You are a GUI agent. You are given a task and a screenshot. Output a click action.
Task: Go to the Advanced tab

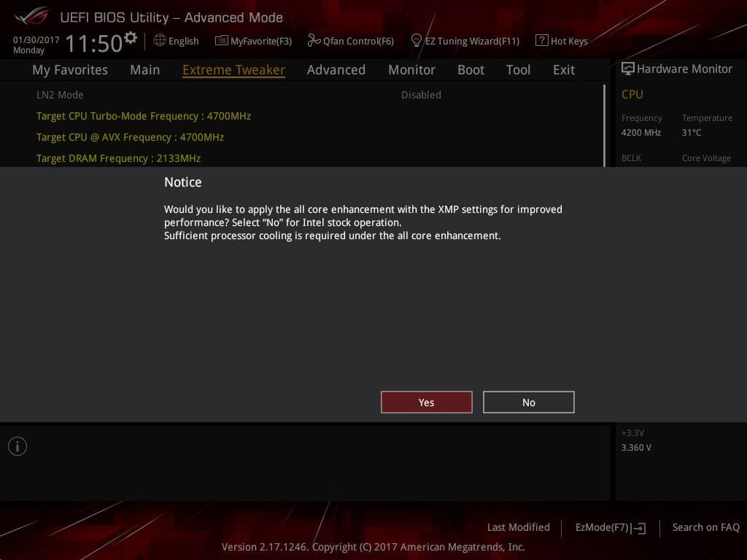pyautogui.click(x=336, y=70)
